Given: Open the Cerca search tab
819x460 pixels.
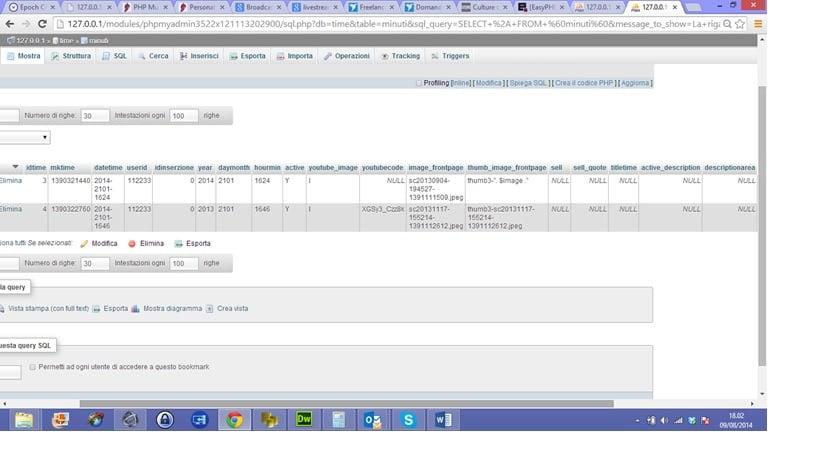Looking at the screenshot, I should tap(152, 56).
